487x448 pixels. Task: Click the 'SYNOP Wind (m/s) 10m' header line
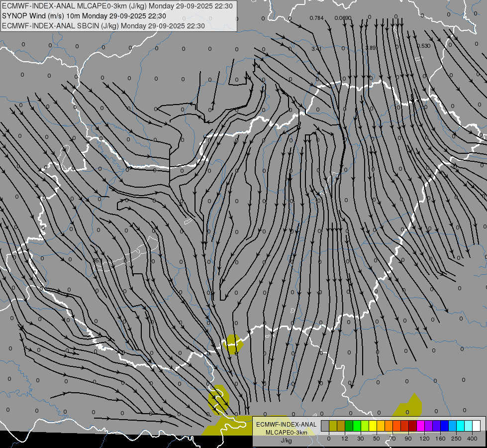pos(84,16)
